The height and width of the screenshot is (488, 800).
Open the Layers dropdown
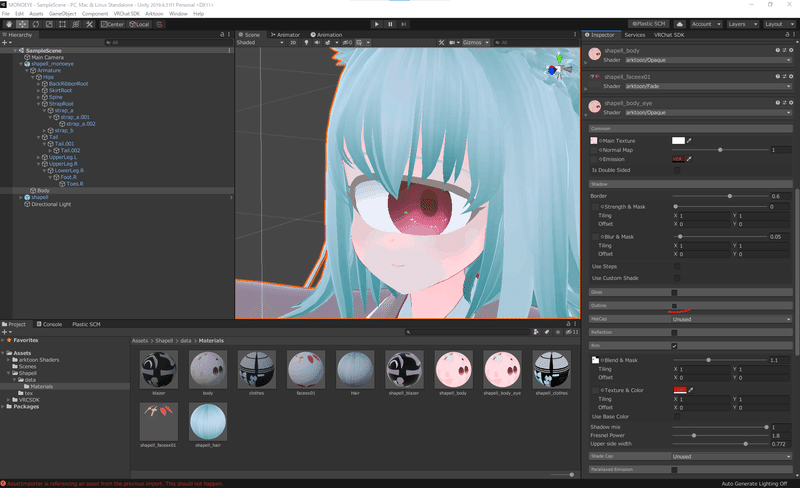tap(742, 24)
